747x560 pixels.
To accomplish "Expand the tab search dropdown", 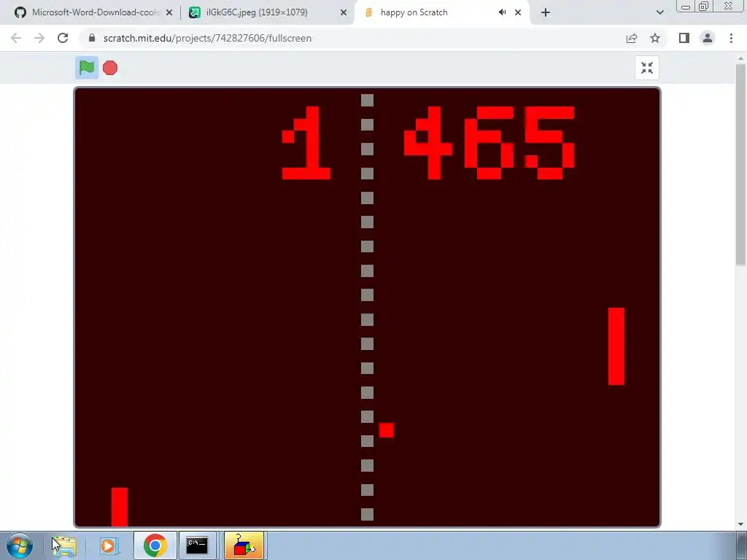I will pos(659,12).
